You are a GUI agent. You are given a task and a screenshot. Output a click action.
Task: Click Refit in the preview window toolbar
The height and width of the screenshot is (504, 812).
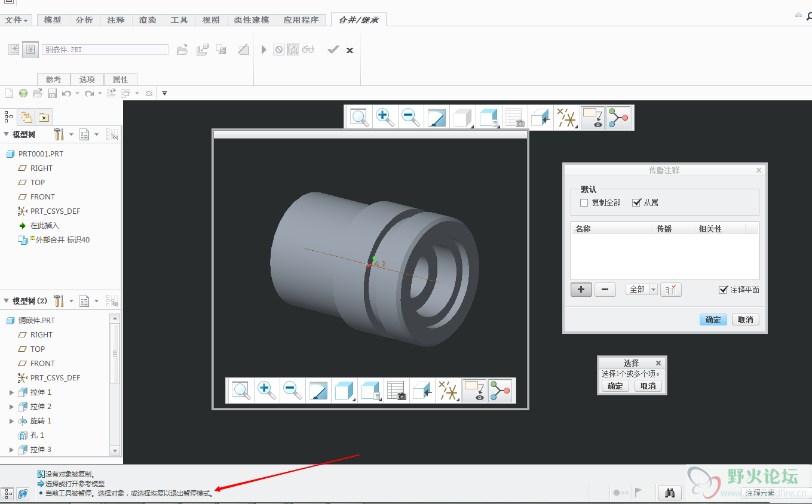tap(241, 391)
